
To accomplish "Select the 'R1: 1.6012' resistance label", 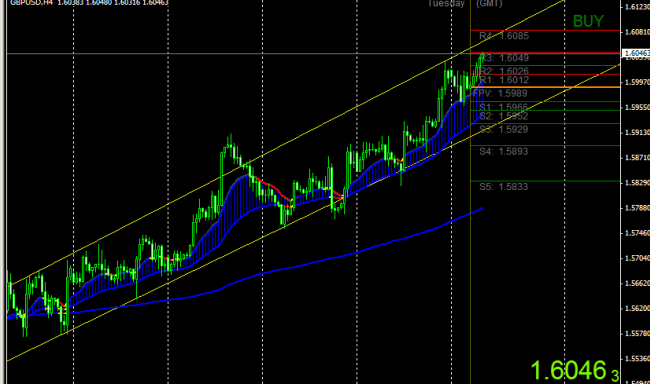I will point(504,80).
